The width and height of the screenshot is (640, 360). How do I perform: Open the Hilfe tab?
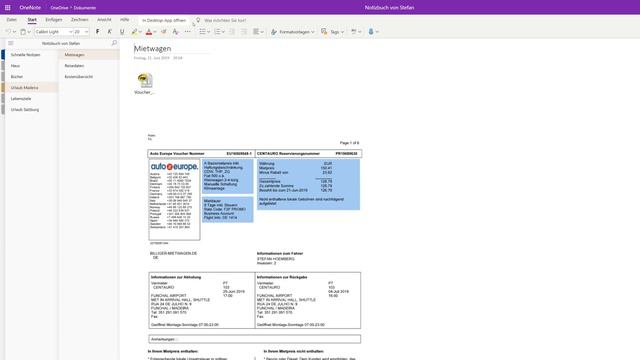[124, 20]
